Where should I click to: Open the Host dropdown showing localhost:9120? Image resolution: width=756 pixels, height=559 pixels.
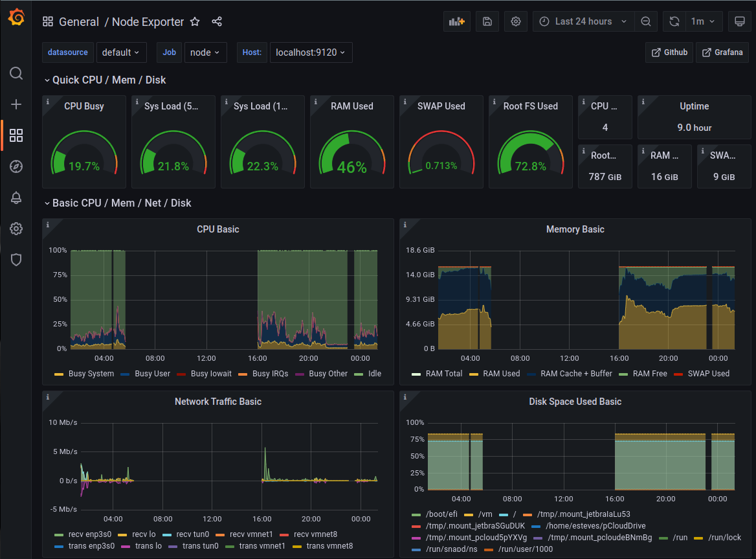tap(311, 52)
